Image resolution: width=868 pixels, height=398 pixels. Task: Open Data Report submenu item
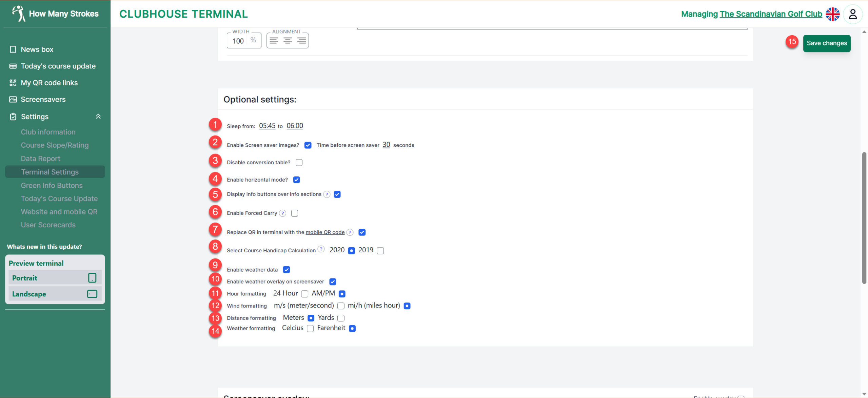coord(40,159)
